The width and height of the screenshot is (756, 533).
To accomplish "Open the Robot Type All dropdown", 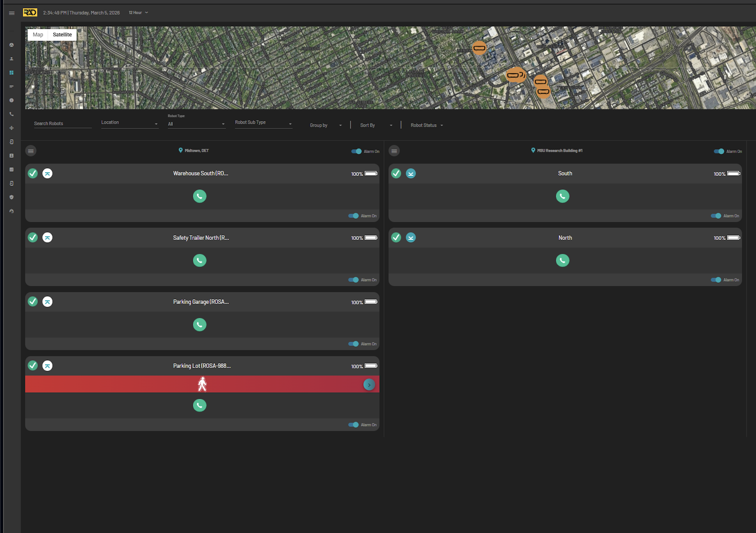I will point(196,124).
